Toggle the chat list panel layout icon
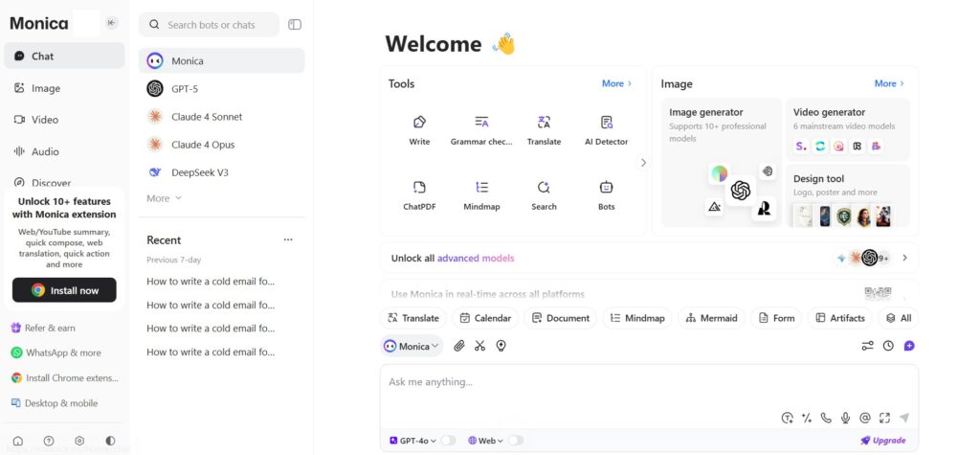The height and width of the screenshot is (455, 980). (295, 24)
